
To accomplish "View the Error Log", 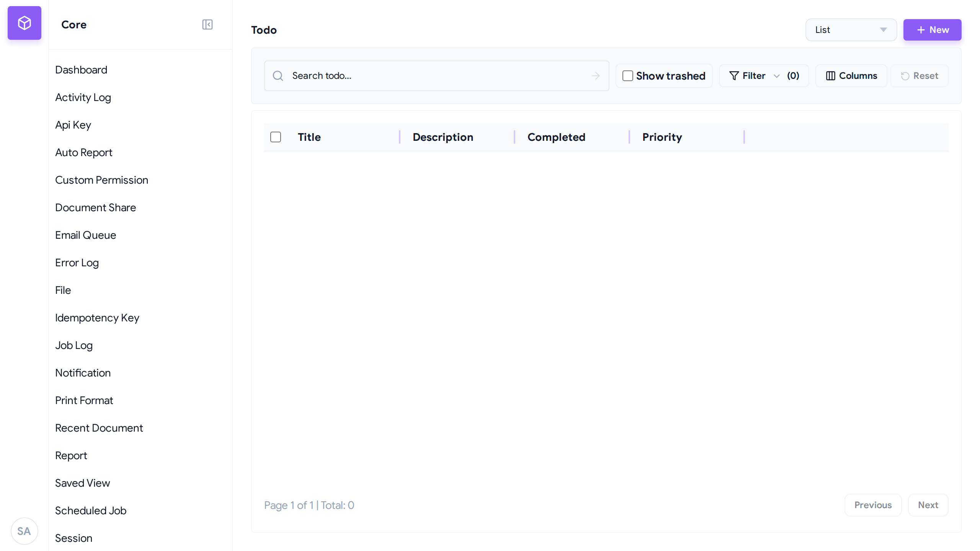I will 77,262.
